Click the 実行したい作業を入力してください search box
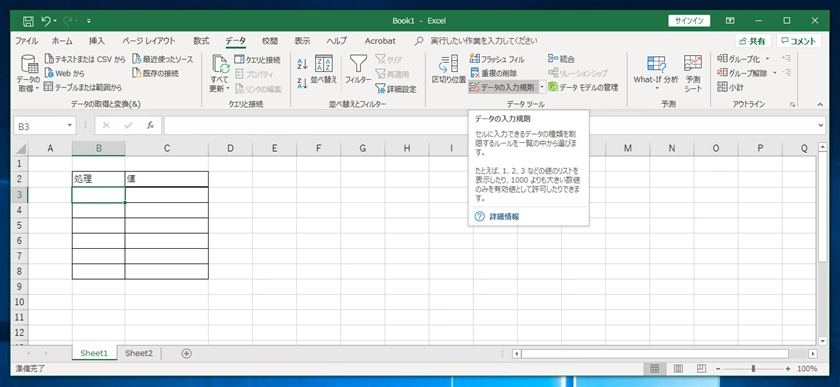Viewport: 840px width, 387px height. pyautogui.click(x=484, y=41)
